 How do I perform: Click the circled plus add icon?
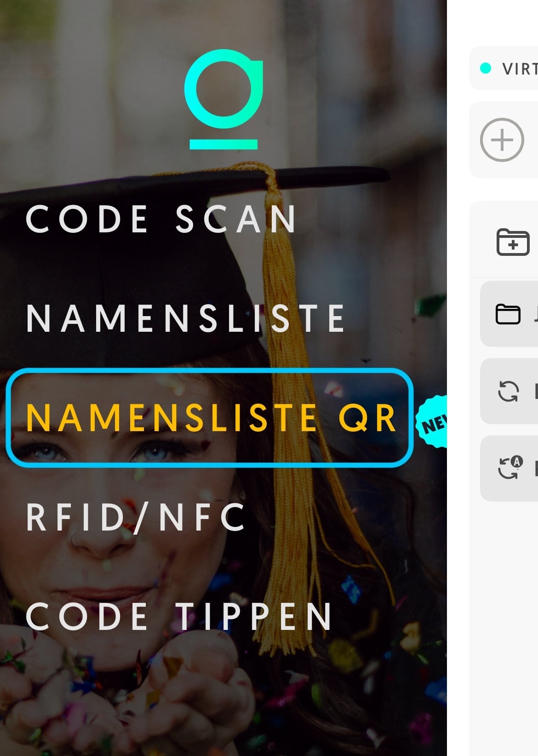502,140
